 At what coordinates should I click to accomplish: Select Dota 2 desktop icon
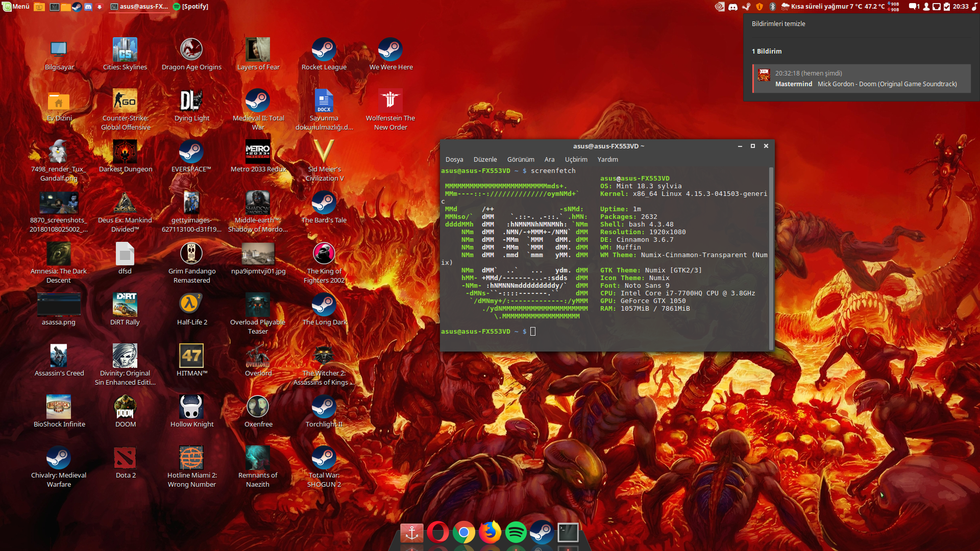tap(126, 463)
